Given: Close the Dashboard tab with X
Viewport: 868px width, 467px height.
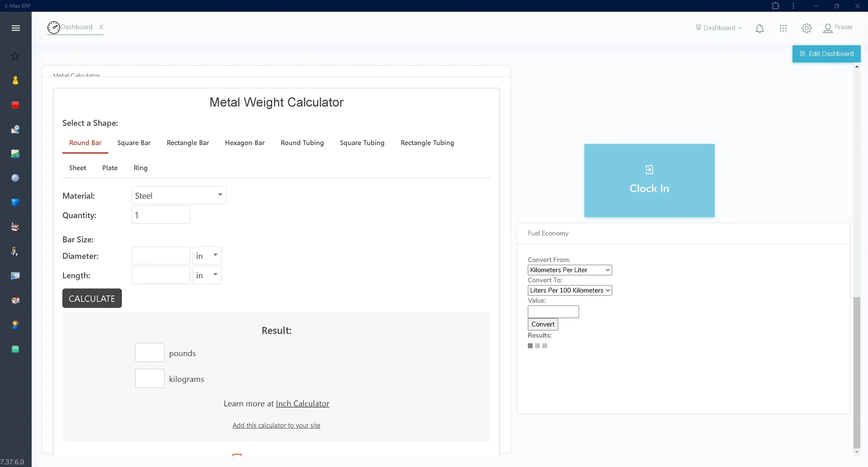Looking at the screenshot, I should point(101,27).
